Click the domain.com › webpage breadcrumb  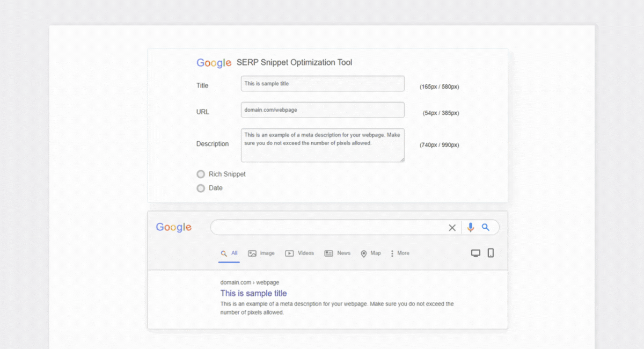pyautogui.click(x=250, y=282)
